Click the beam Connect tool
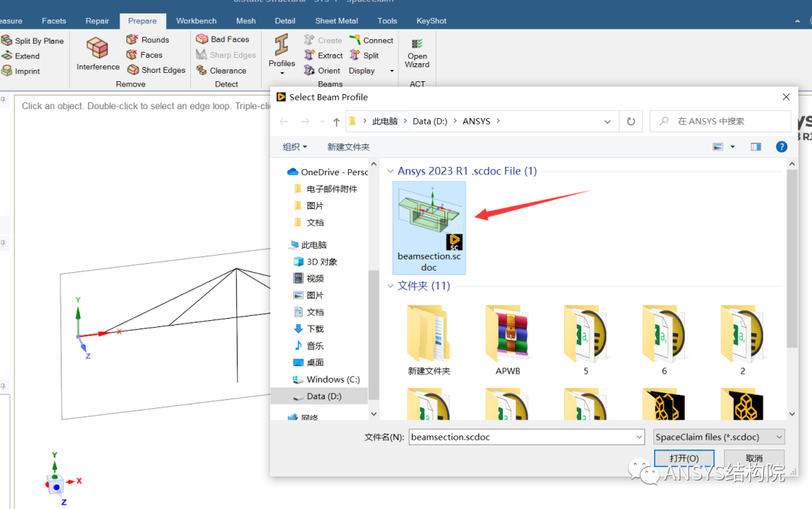Screen dimensions: 812x509 [371, 40]
